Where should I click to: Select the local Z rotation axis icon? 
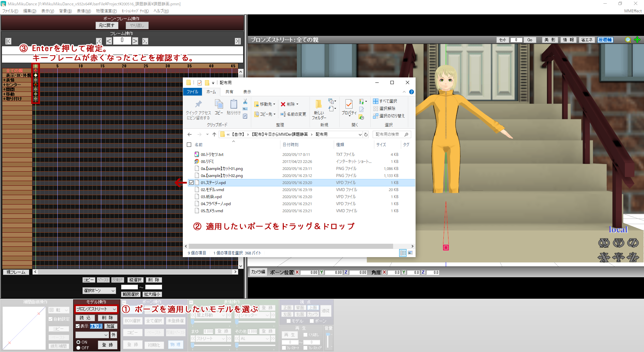(x=634, y=243)
